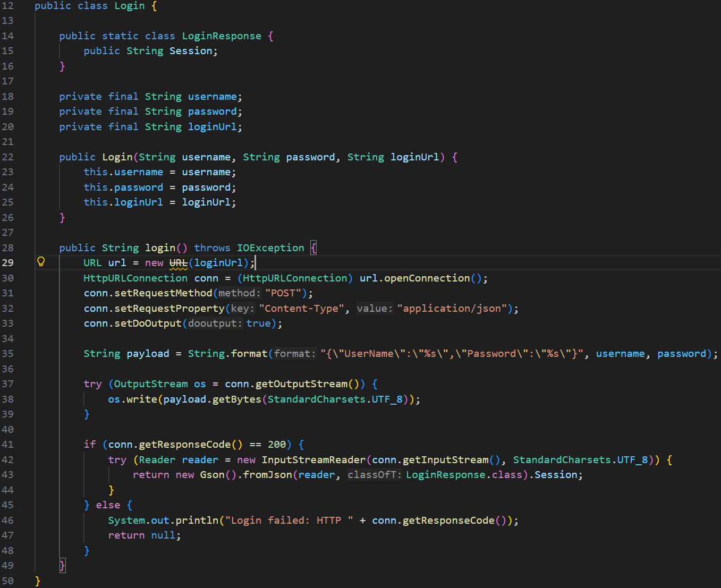This screenshot has width=721, height=588.
Task: Click line number 28 in the gutter
Action: coord(8,248)
